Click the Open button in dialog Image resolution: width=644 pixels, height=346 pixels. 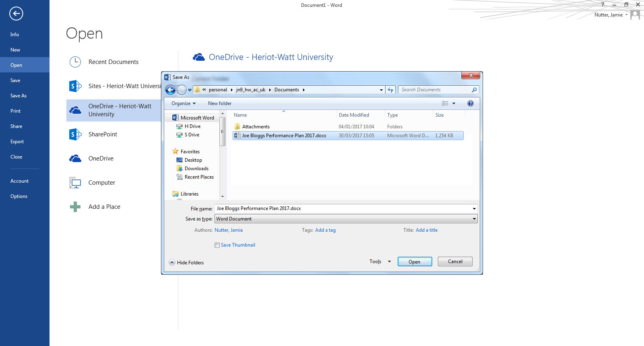click(x=415, y=262)
